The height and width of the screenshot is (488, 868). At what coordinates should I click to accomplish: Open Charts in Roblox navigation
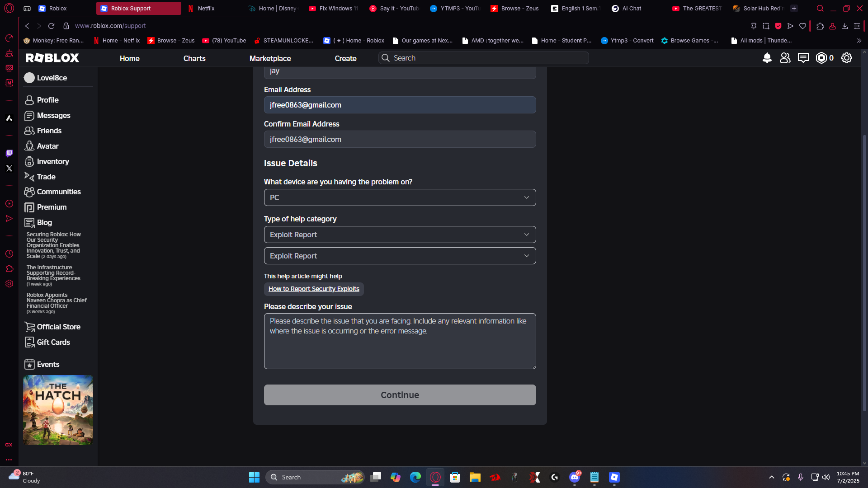[x=194, y=58]
